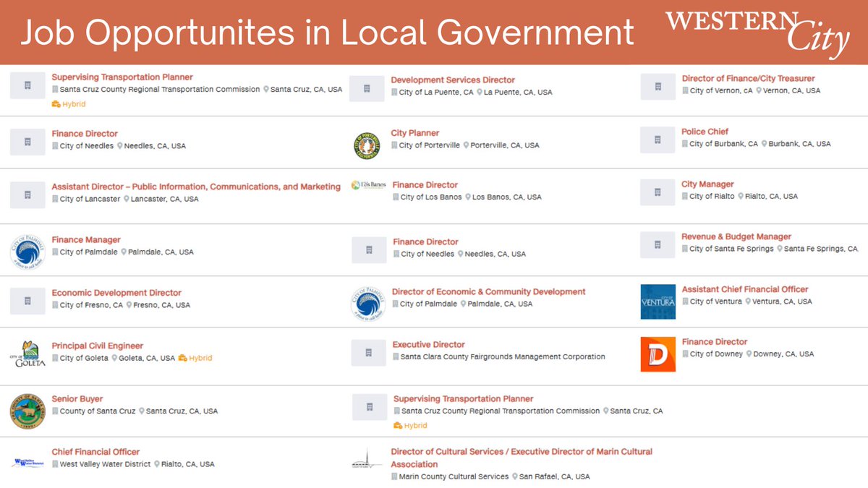
Task: Click the 'City of Lancaster' employer name
Action: [90, 199]
